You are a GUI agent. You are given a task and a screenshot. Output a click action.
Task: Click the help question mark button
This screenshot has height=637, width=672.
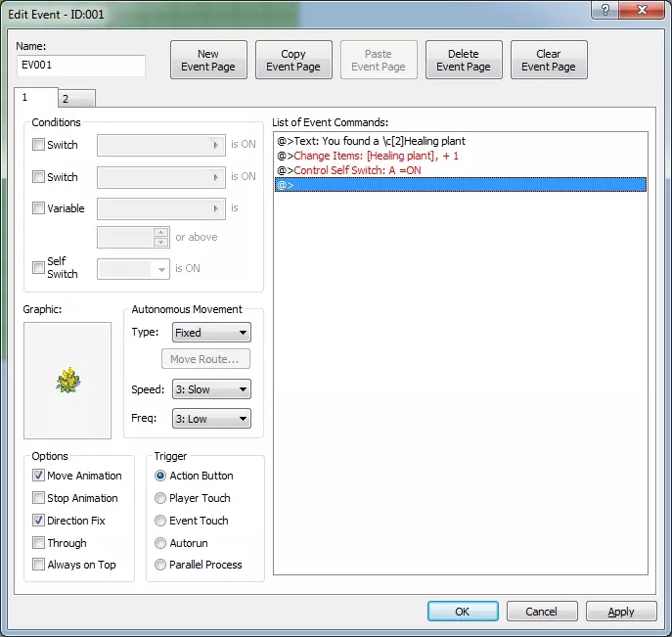pyautogui.click(x=605, y=10)
